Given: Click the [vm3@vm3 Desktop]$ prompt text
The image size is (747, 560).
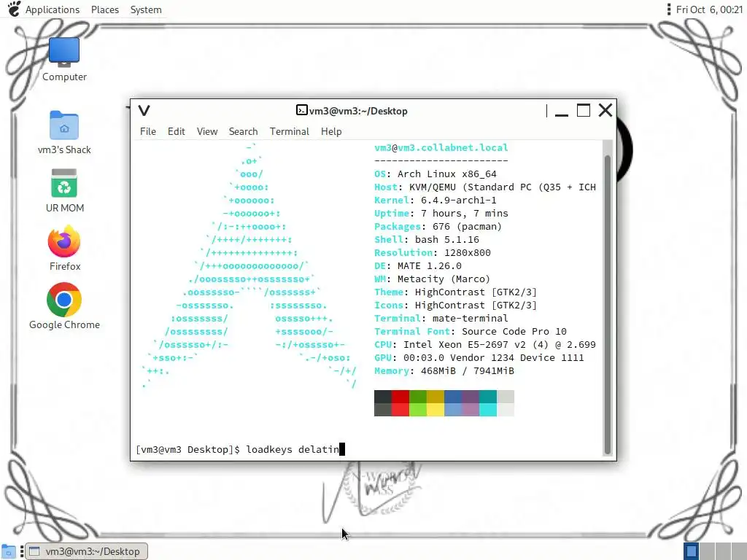Looking at the screenshot, I should pyautogui.click(x=187, y=449).
